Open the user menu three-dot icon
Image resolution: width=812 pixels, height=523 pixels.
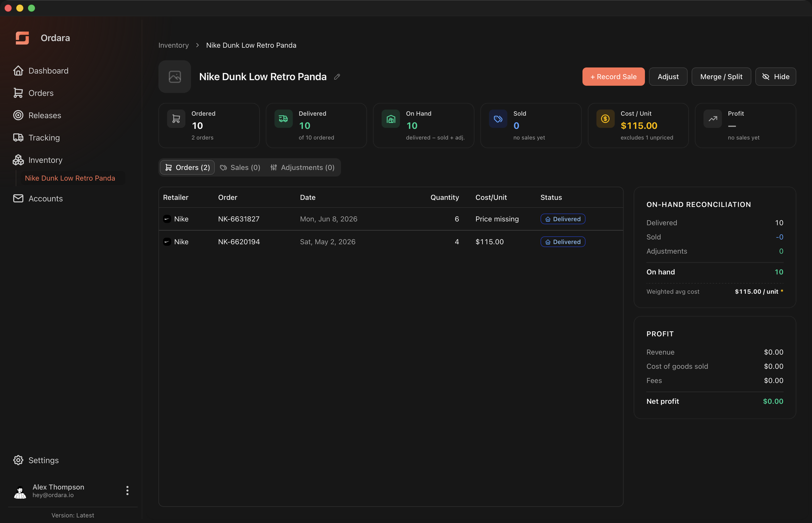(x=128, y=491)
